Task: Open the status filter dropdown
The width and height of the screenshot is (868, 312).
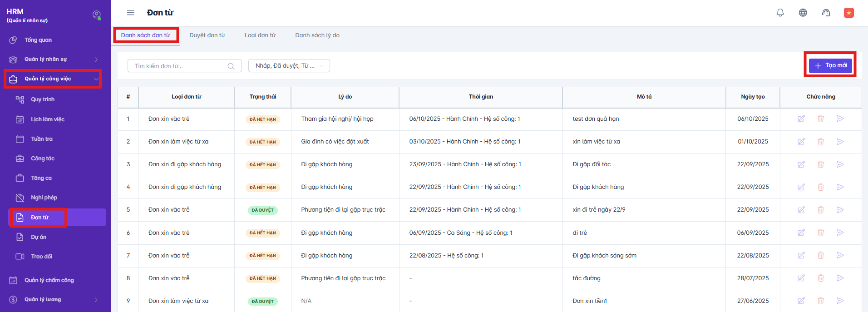Action: click(289, 66)
